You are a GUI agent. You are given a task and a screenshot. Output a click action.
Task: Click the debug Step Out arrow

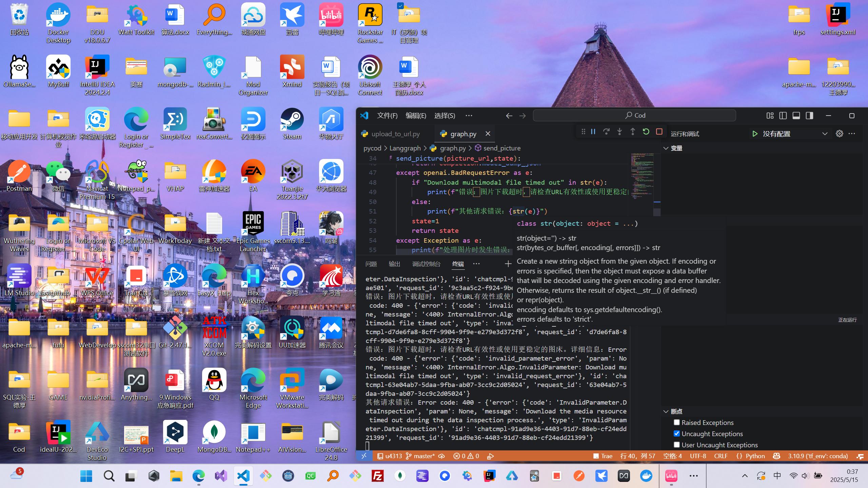tap(633, 132)
